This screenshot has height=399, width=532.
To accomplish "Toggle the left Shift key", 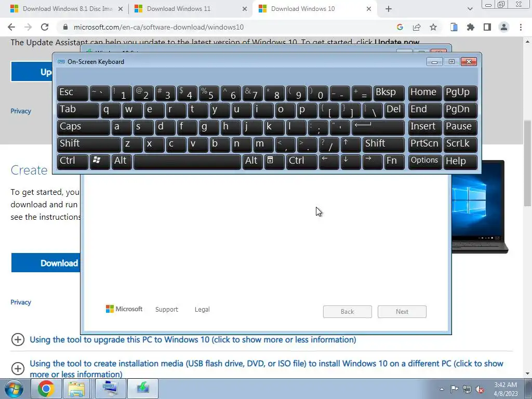I will [89, 144].
